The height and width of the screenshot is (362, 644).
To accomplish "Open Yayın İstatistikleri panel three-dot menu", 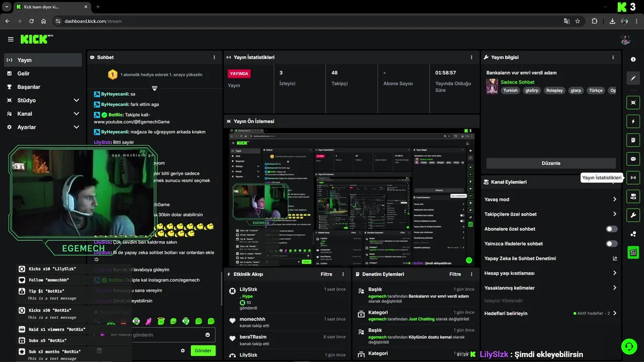I will [x=471, y=57].
